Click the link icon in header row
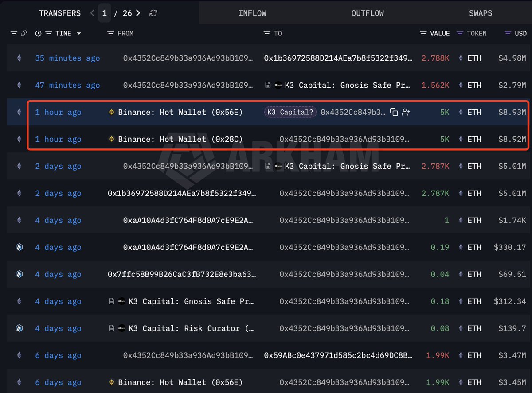This screenshot has width=532, height=393. 24,34
